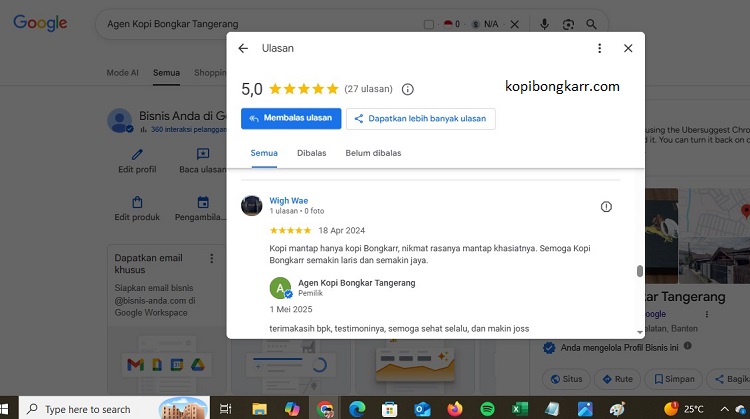Viewport: 750px width, 419px height.
Task: Click the Simpan button
Action: click(x=673, y=379)
